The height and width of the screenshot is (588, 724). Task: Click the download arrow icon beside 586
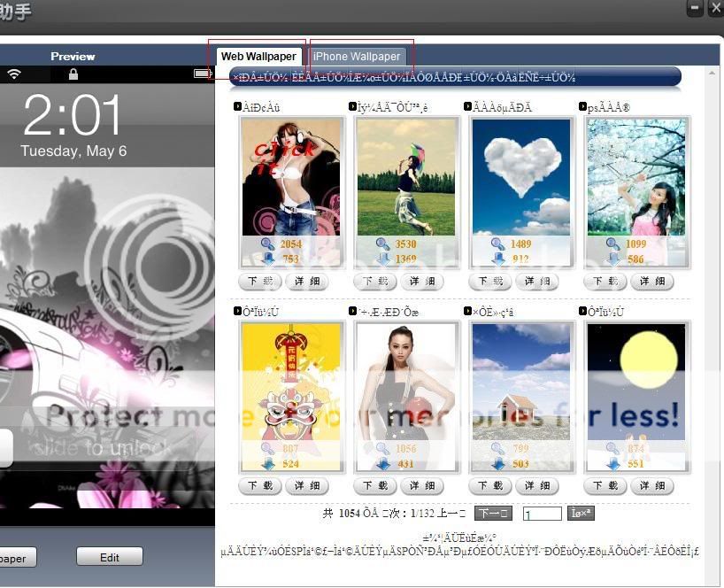[613, 259]
